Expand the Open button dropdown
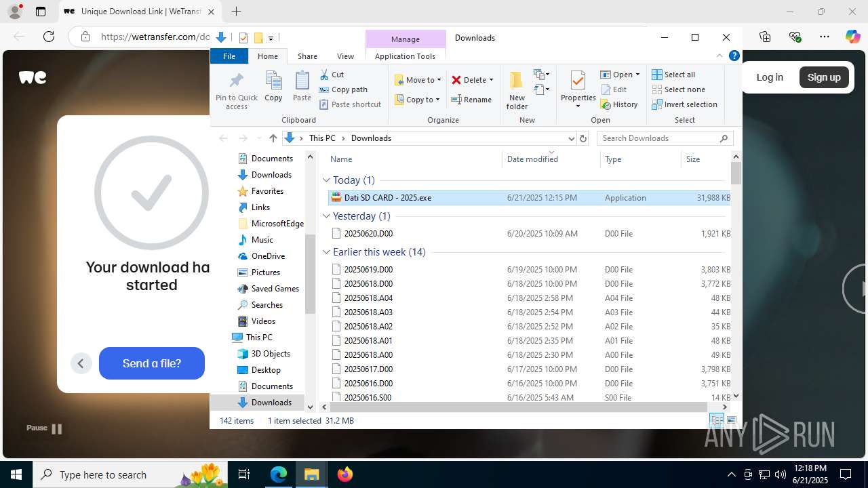The height and width of the screenshot is (488, 868). coord(637,75)
